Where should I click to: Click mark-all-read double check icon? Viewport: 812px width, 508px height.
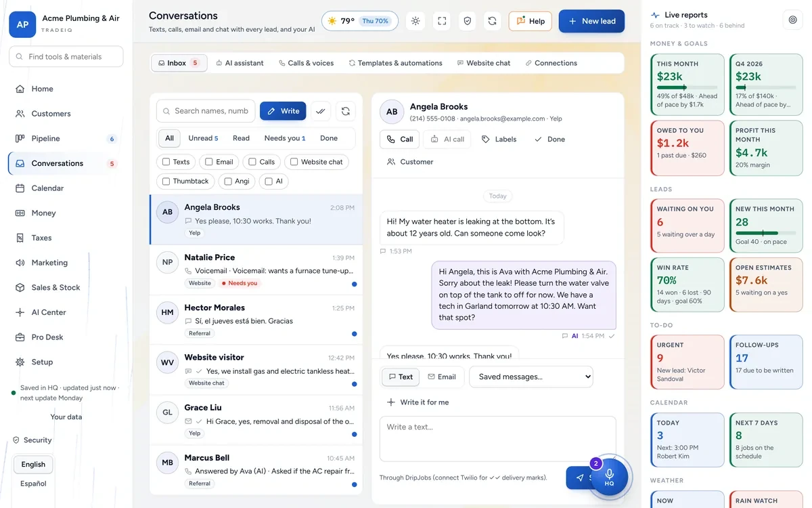coord(321,111)
